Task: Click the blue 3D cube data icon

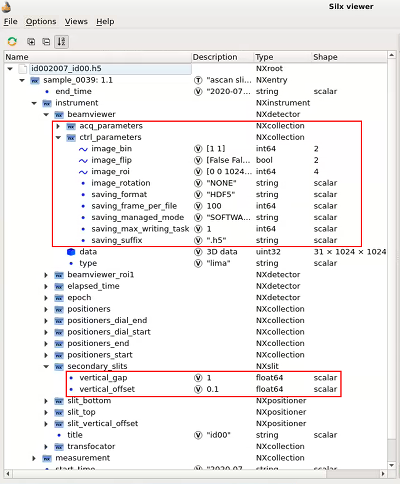Action: click(x=71, y=252)
